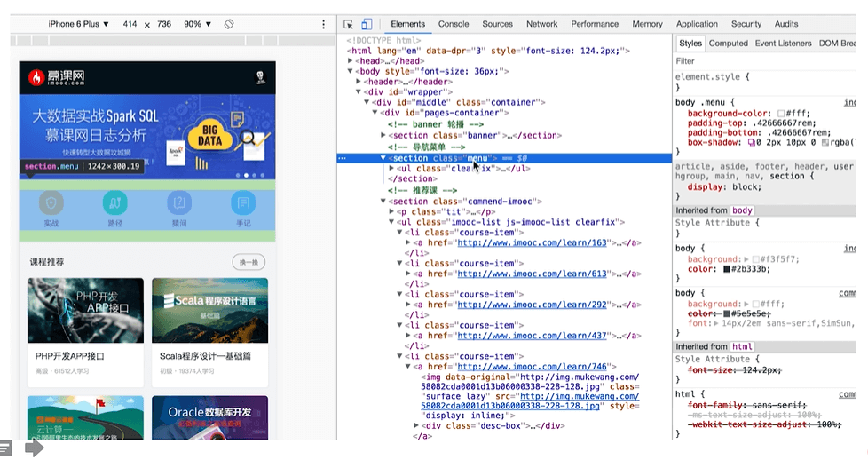Click the #5e5e5e struck-through color swatch
The height and width of the screenshot is (460, 868).
click(x=727, y=313)
